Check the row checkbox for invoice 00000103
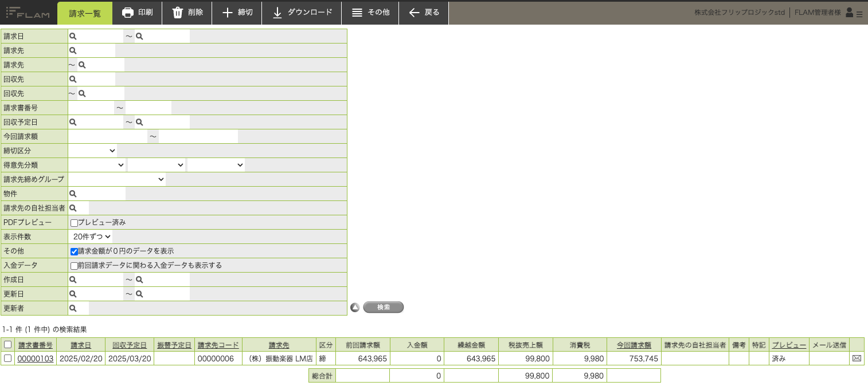 pos(8,359)
